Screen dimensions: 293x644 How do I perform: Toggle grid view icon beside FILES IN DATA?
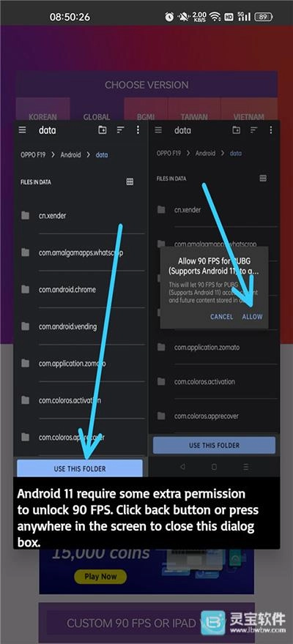(130, 181)
